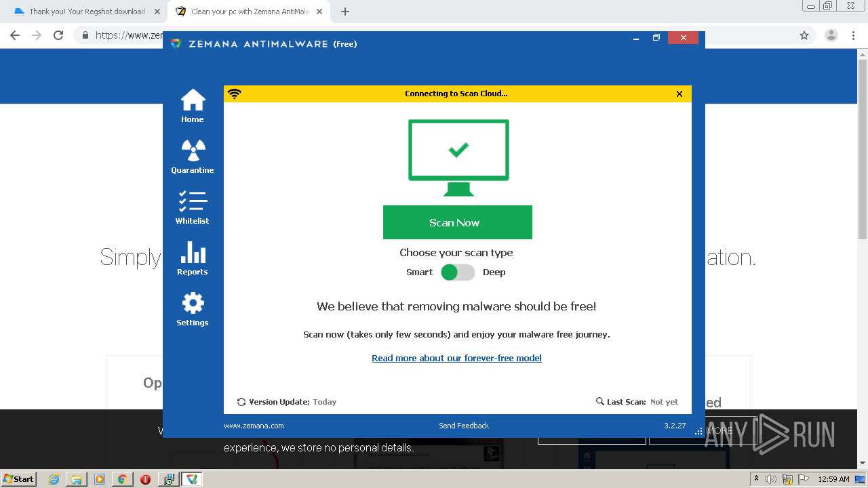
Task: Click Version Update: Today text
Action: (x=293, y=402)
